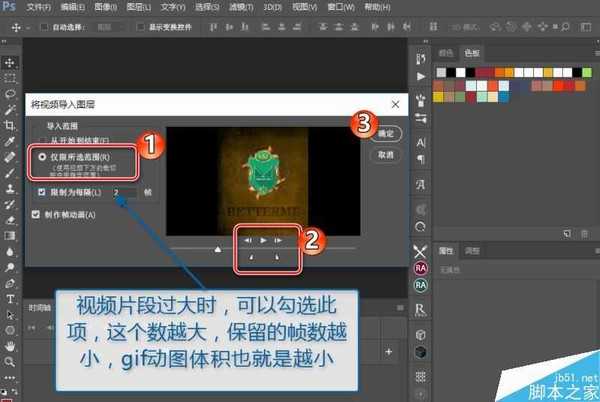Switch to the 颜色 panel tab

coord(446,53)
